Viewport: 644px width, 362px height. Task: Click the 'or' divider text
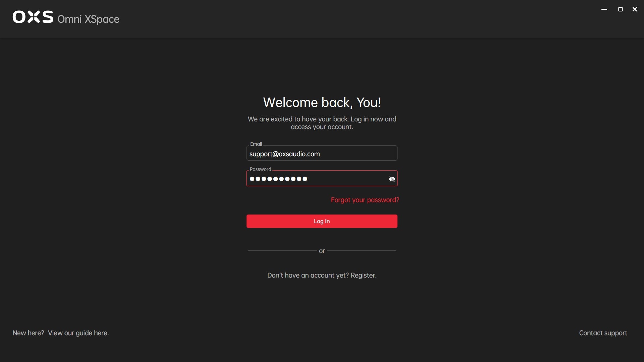tap(322, 251)
